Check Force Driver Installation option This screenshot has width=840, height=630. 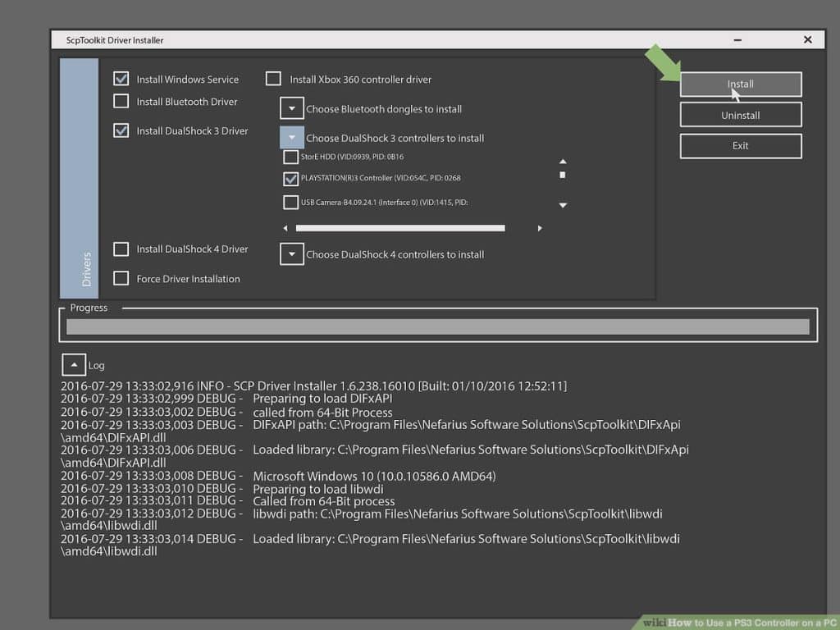121,278
